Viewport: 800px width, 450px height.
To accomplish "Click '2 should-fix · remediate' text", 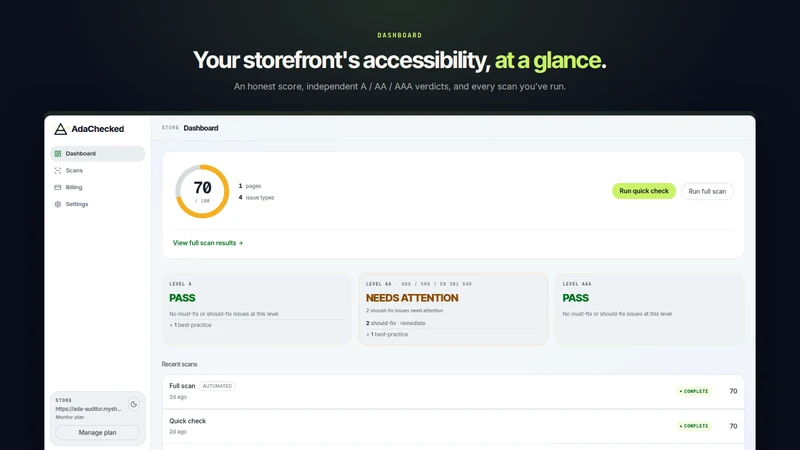I will click(395, 323).
